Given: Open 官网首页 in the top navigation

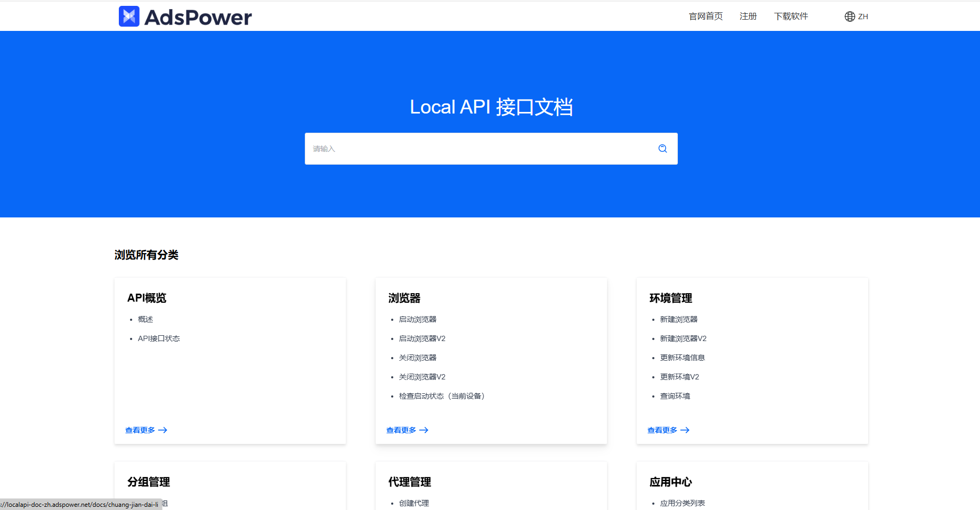Looking at the screenshot, I should [706, 17].
